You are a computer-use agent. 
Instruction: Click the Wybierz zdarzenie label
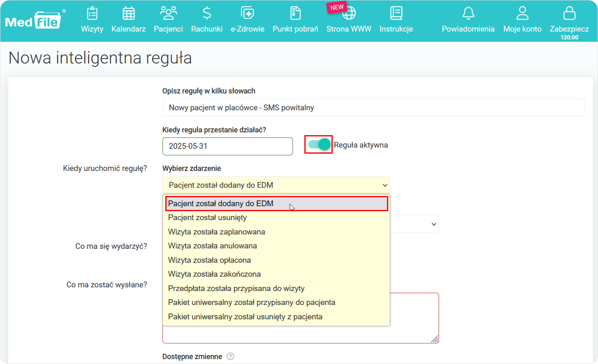191,168
